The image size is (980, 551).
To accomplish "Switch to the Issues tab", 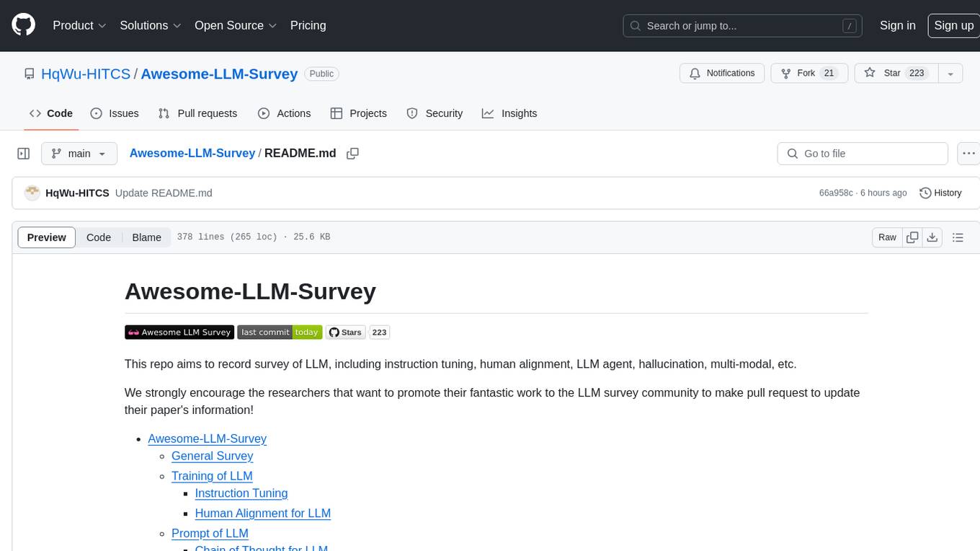I will (x=115, y=113).
